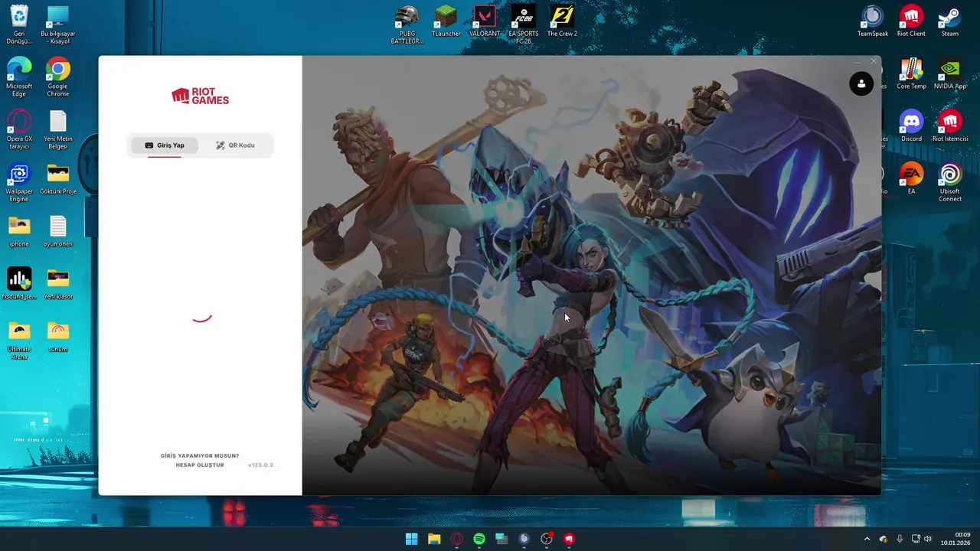Viewport: 980px width, 551px height.
Task: Click the Riot Games logo
Action: pos(200,96)
